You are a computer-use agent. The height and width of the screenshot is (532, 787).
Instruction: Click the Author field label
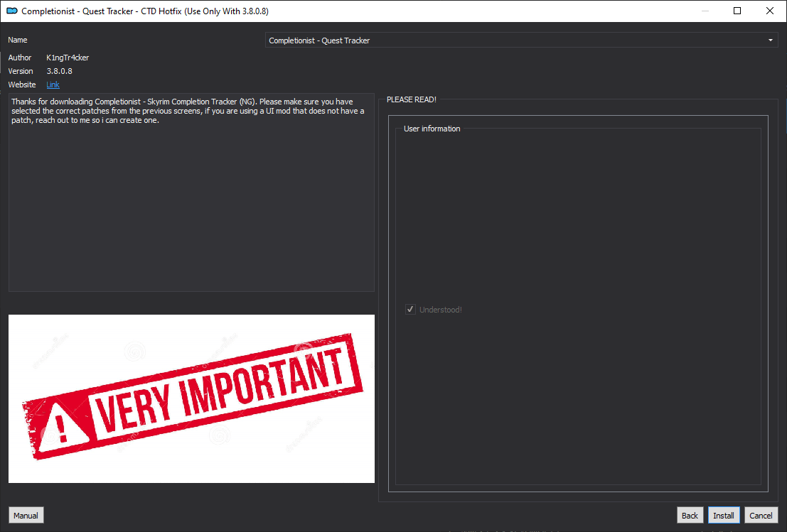coord(20,58)
